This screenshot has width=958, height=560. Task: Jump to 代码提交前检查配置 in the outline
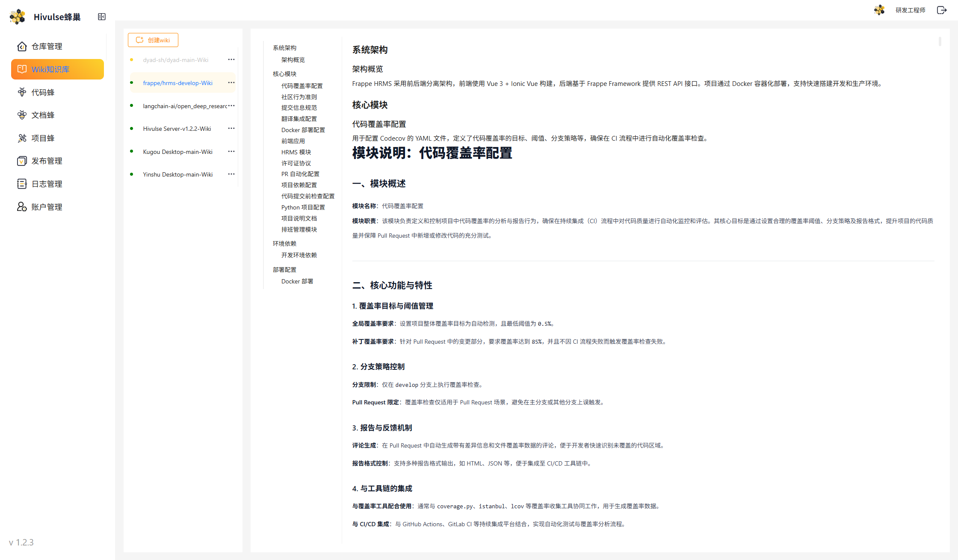(308, 196)
